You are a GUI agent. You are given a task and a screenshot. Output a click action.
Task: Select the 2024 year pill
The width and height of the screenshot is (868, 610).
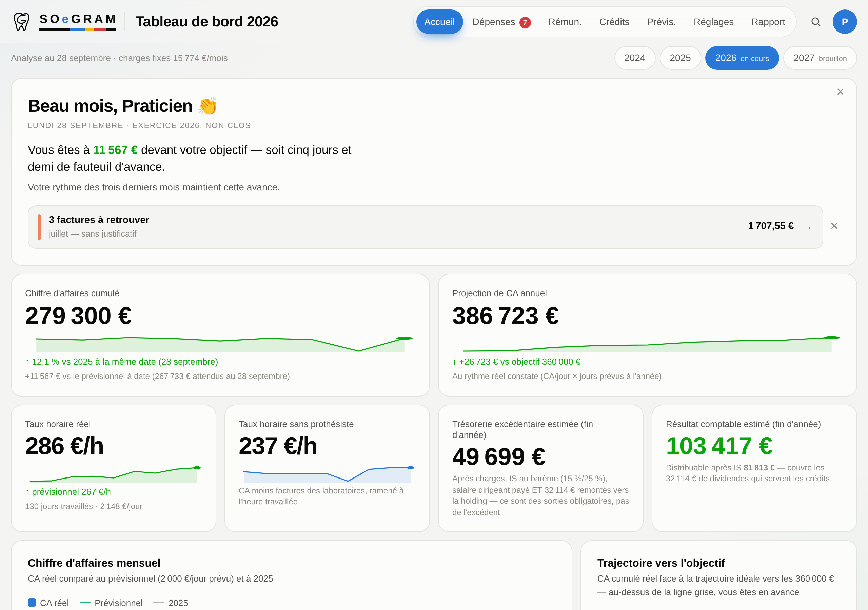click(x=634, y=58)
